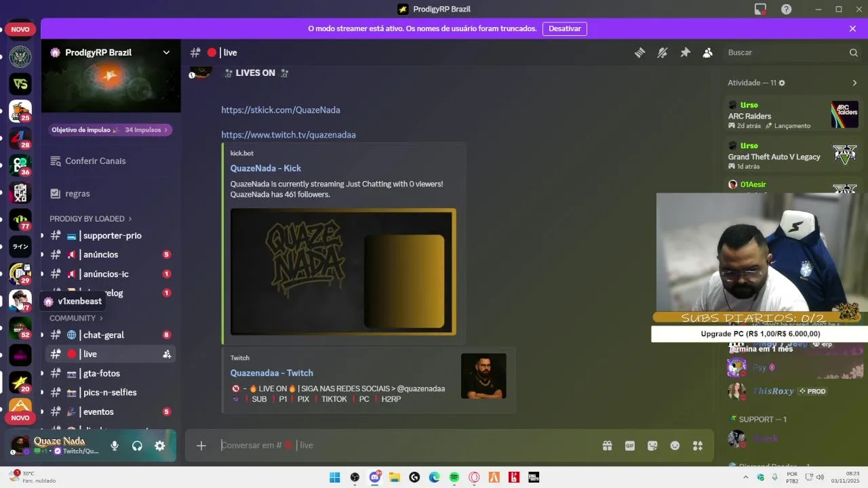Image resolution: width=868 pixels, height=488 pixels.
Task: Deafen with the headphones icon
Action: pos(137,445)
